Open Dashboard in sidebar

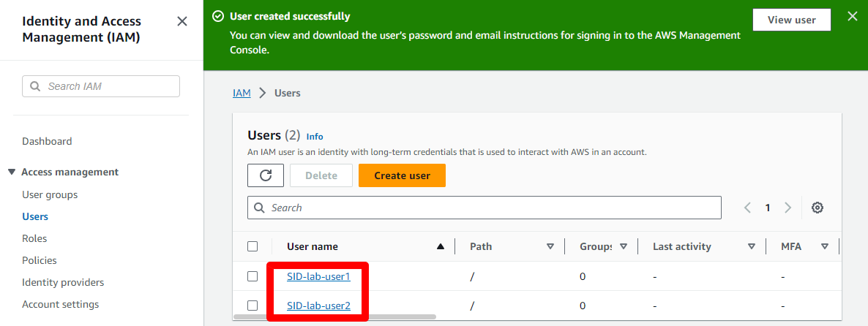tap(47, 141)
